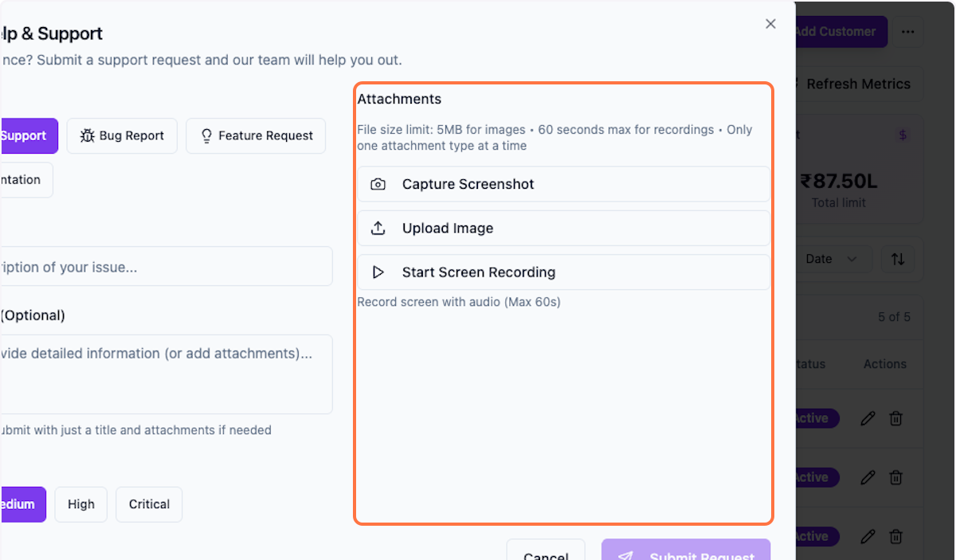This screenshot has width=956, height=560.
Task: Click the camera icon on Capture Screenshot
Action: click(378, 184)
